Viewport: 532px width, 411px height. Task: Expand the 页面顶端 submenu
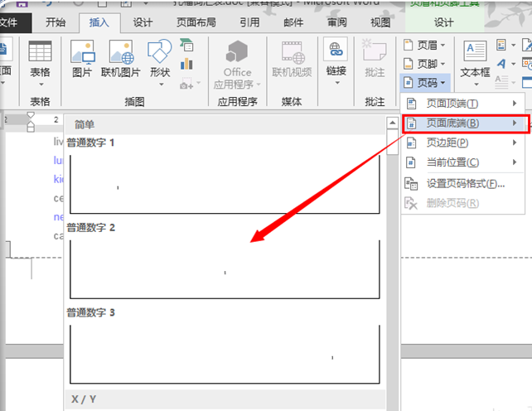coord(462,104)
